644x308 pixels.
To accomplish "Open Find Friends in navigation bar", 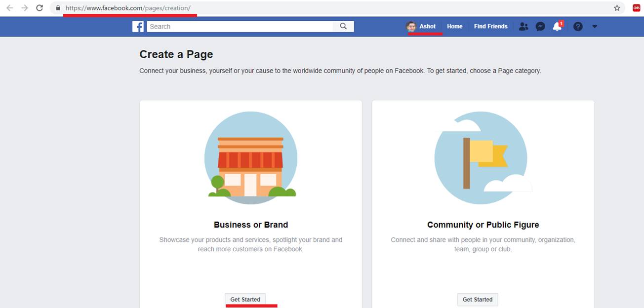I will (x=490, y=27).
